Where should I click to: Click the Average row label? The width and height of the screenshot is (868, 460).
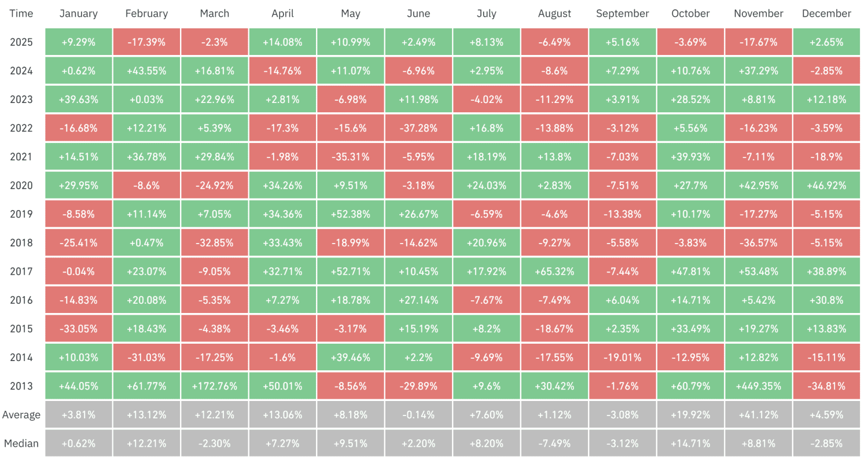(x=21, y=415)
